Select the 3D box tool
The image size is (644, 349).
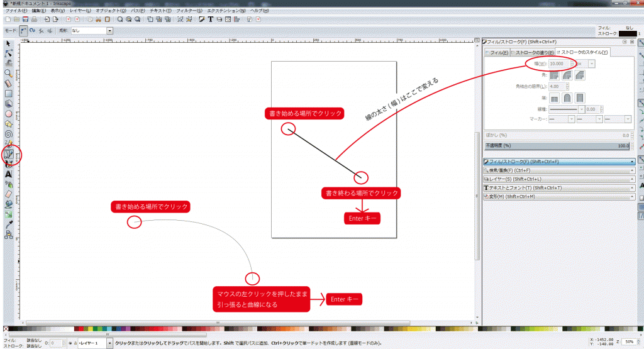click(8, 104)
